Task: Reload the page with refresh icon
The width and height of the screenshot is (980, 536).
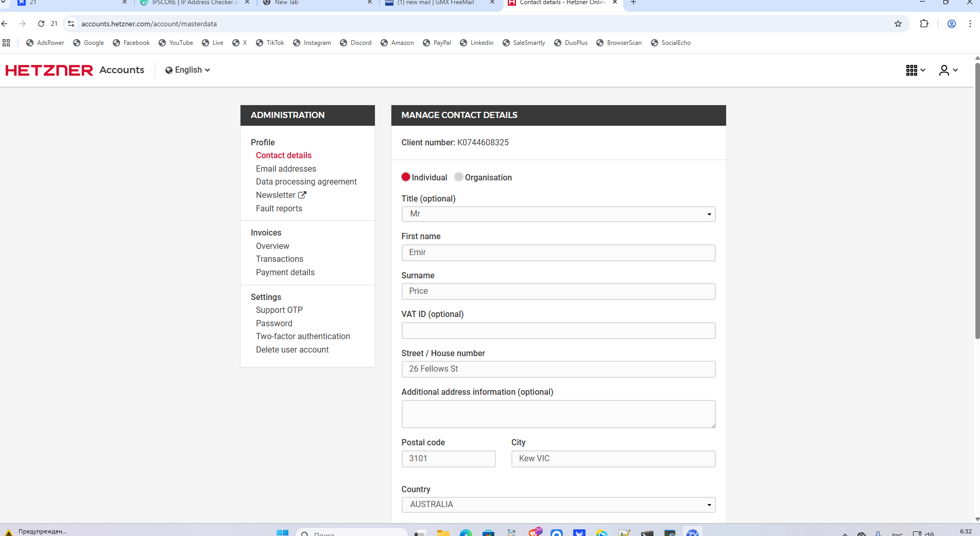Action: tap(41, 24)
